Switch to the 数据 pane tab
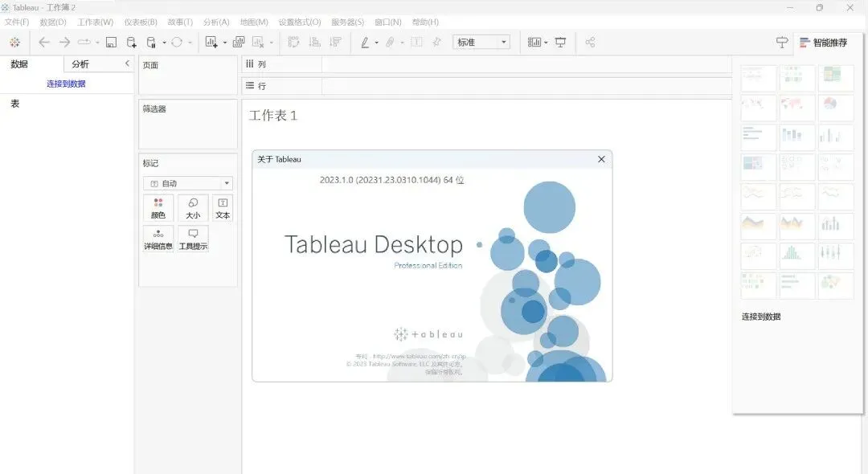Screen dimensions: 868x474 coord(19,64)
